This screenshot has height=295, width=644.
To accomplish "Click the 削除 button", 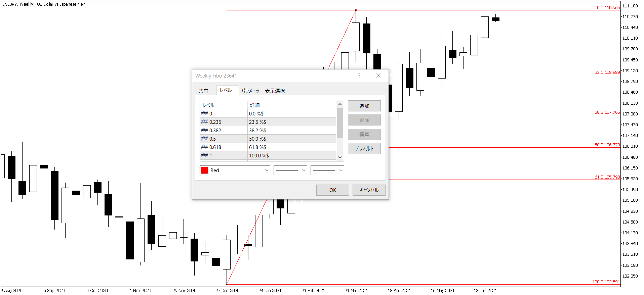I will (x=364, y=120).
